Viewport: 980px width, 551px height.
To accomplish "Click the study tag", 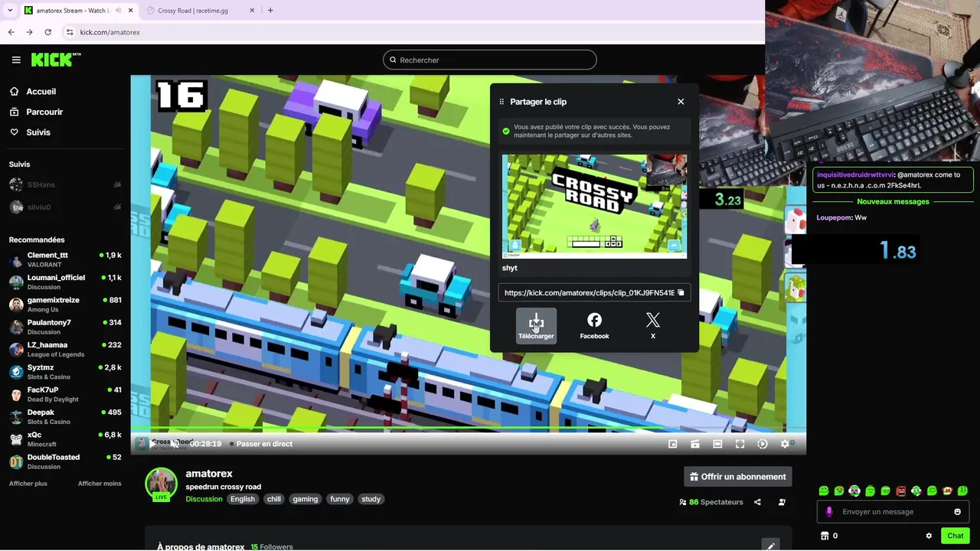I will click(371, 499).
